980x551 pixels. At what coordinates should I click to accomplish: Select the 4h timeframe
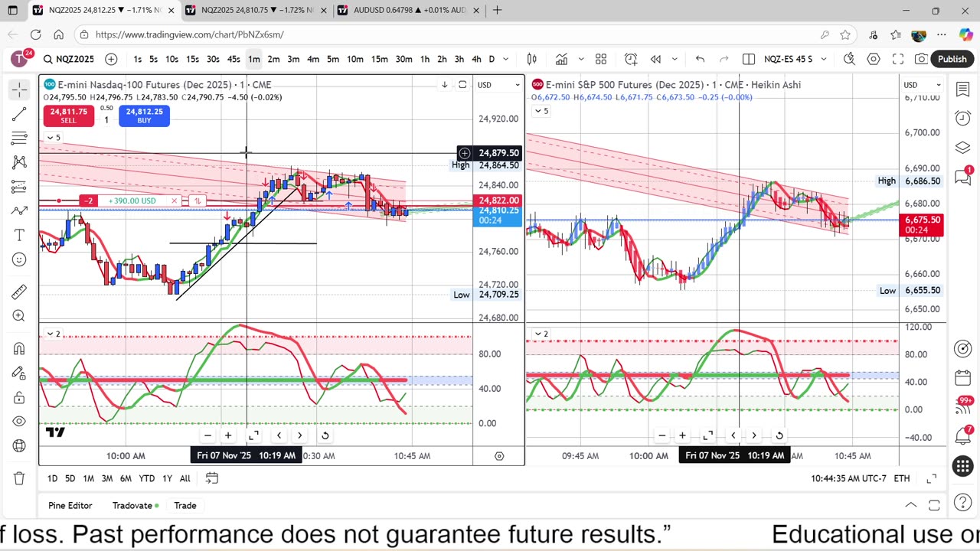[476, 59]
